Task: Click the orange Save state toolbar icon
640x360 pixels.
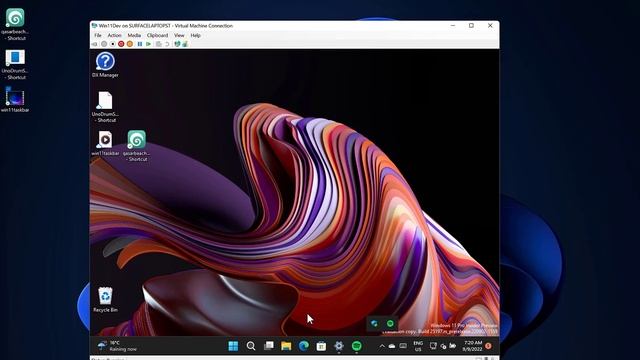Action: point(130,44)
